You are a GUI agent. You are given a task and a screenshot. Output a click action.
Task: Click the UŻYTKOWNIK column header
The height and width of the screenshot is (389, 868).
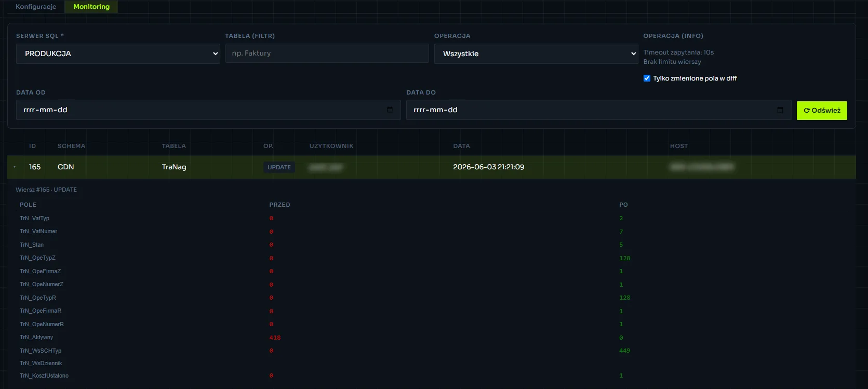click(331, 146)
